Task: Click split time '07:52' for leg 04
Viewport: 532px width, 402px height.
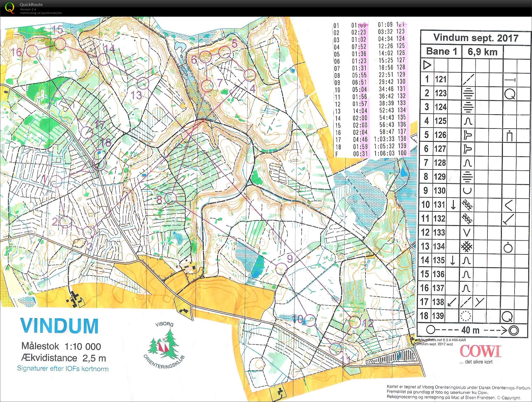Action: pyautogui.click(x=359, y=47)
